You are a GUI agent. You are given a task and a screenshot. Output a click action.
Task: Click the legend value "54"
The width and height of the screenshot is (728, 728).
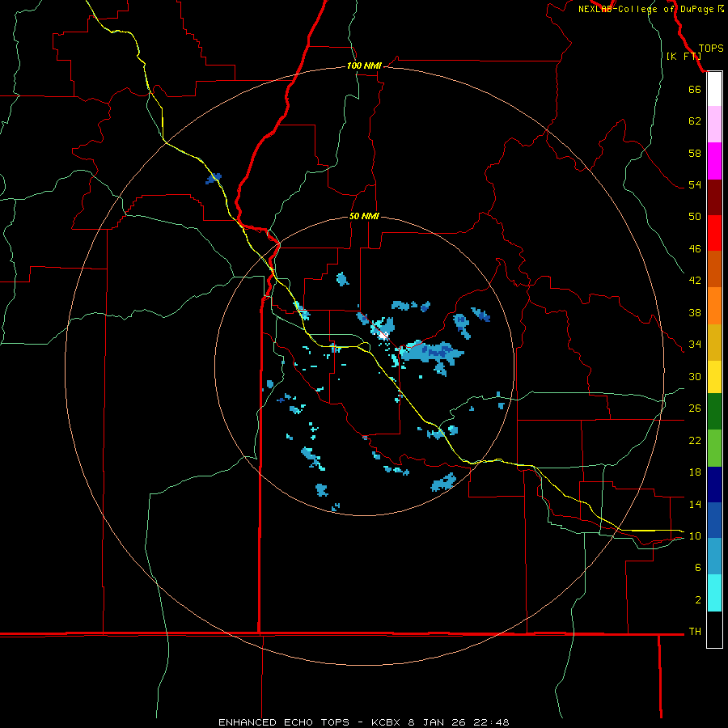coord(695,185)
